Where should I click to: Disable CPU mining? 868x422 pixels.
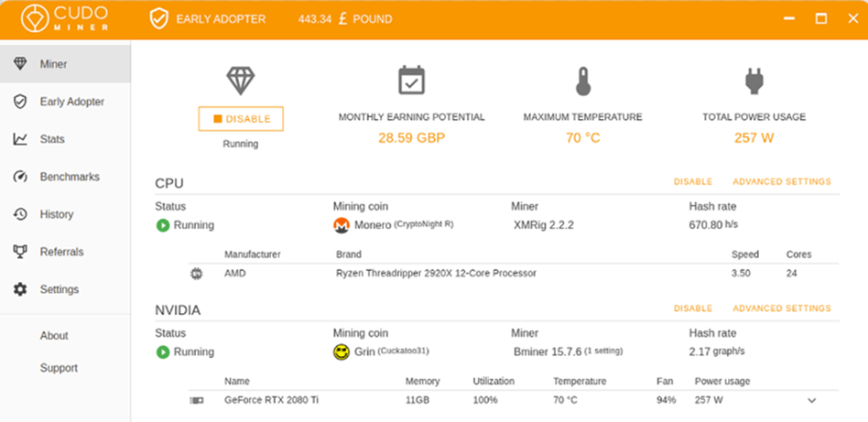(x=693, y=181)
